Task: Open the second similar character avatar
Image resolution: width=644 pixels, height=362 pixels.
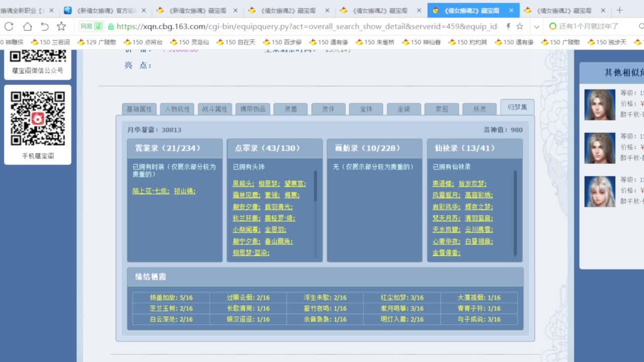Action: 600,148
